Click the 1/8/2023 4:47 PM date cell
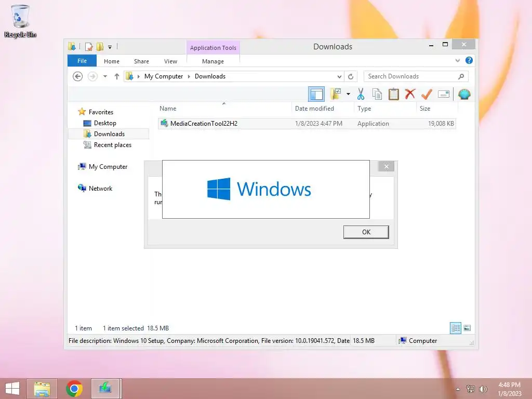Screen dimensions: 532x399 click(318, 124)
